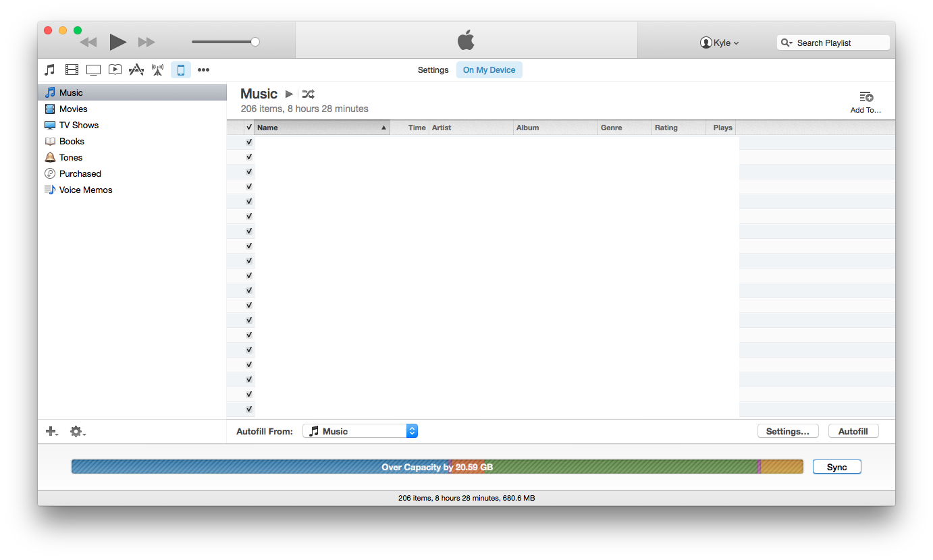Click the volume slider knob
Viewport: 933px width, 560px height.
click(255, 42)
